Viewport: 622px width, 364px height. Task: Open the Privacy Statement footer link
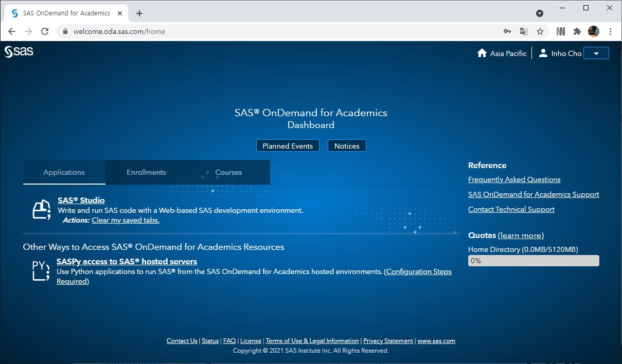388,341
